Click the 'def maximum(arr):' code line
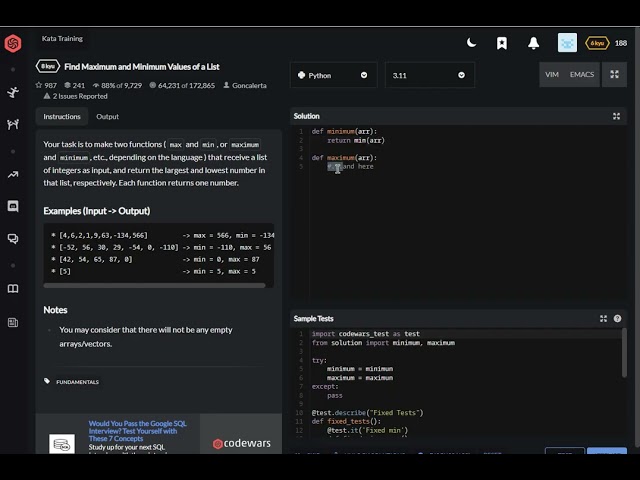This screenshot has height=480, width=640. (344, 158)
